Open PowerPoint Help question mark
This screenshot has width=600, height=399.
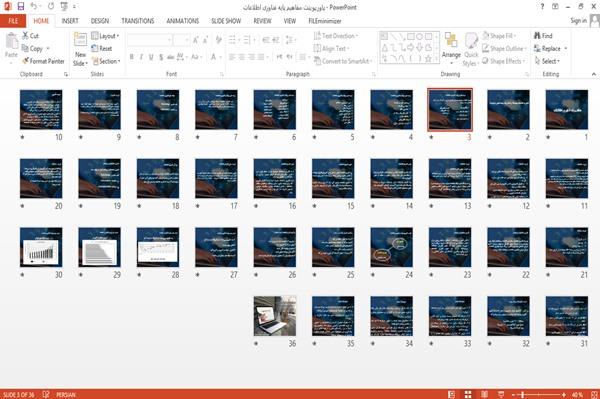tap(542, 6)
